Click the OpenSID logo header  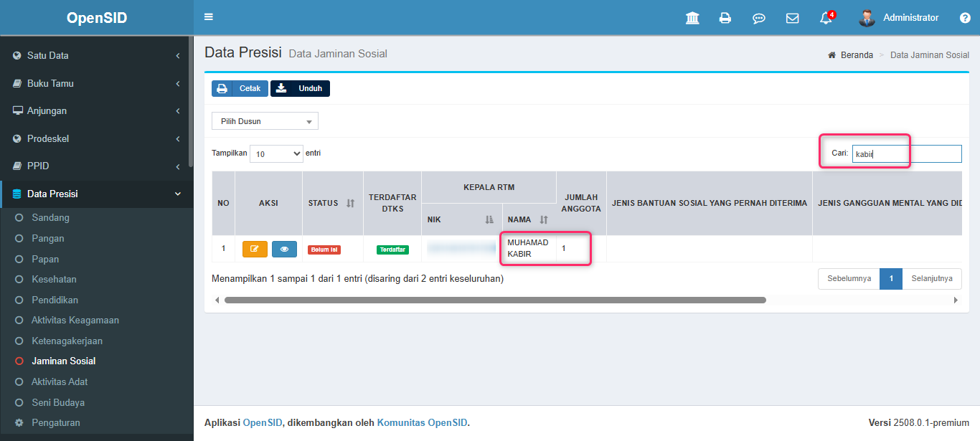tap(97, 18)
